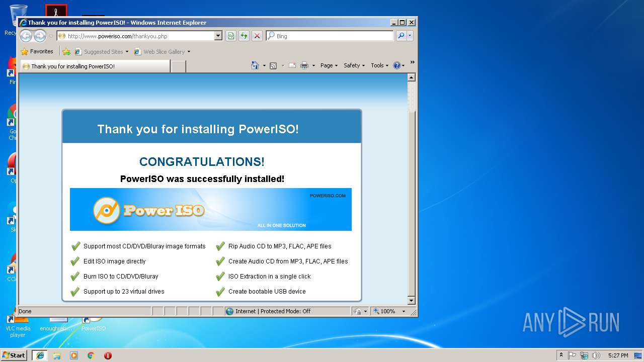Open the Suggested Sites link
Image resolution: width=644 pixels, height=362 pixels.
pos(99,51)
